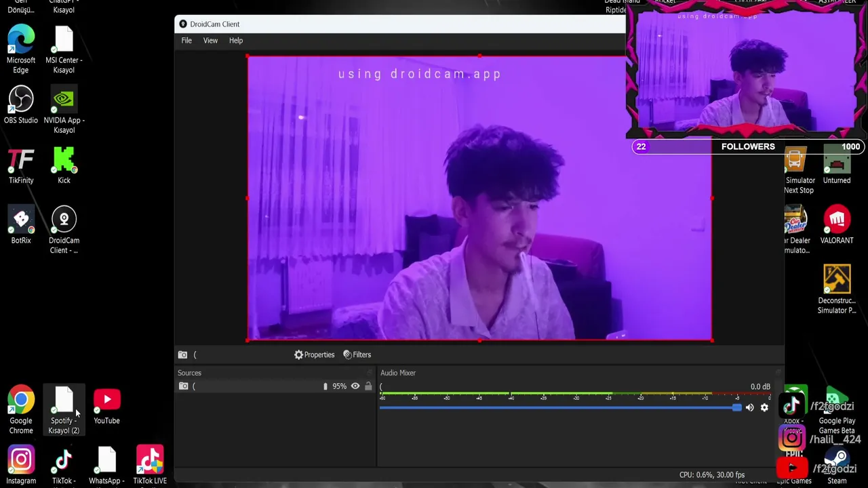
Task: Toggle the lock icon on the camera source
Action: [368, 386]
